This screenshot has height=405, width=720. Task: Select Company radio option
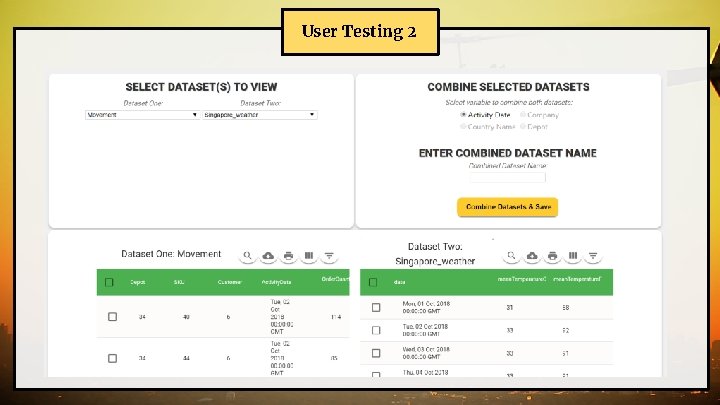pos(523,114)
